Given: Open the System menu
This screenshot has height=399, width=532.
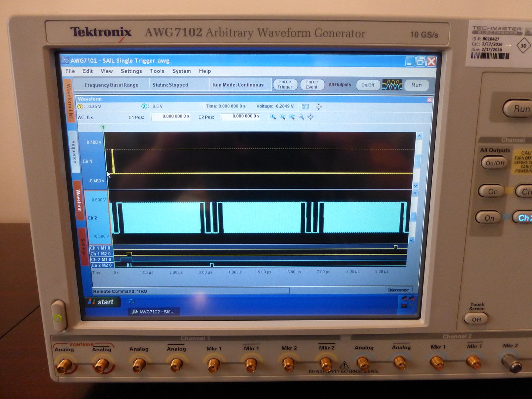Looking at the screenshot, I should 181,71.
